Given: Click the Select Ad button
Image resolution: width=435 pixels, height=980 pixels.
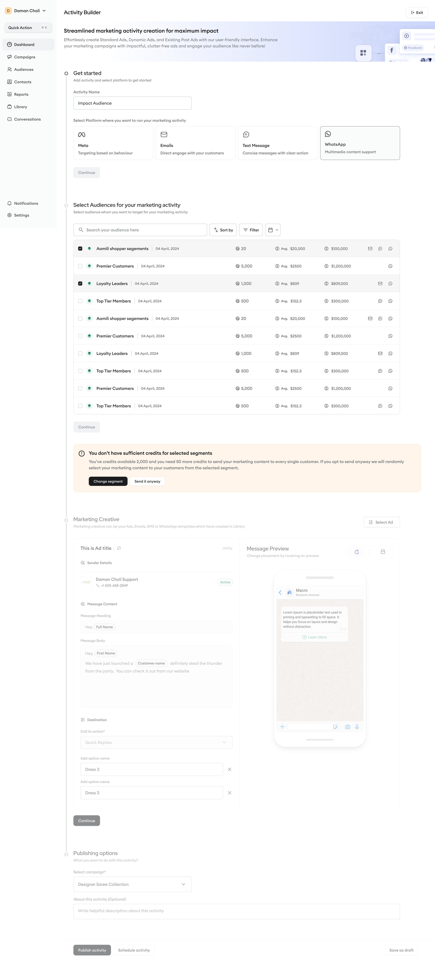Looking at the screenshot, I should point(382,522).
